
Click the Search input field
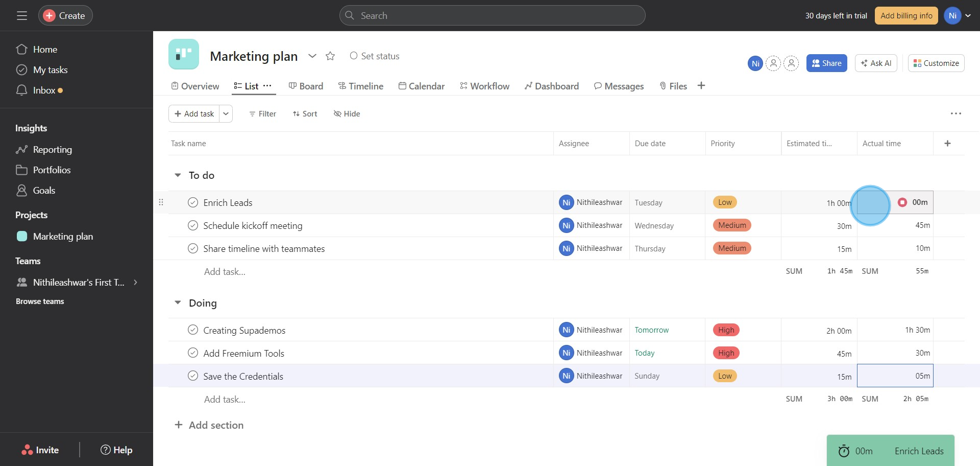coord(493,16)
